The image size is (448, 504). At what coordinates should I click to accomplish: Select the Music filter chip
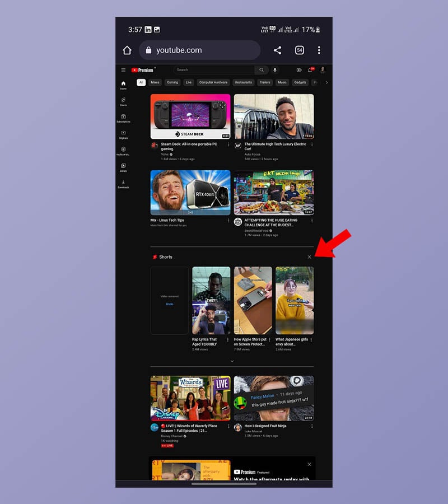click(x=282, y=82)
